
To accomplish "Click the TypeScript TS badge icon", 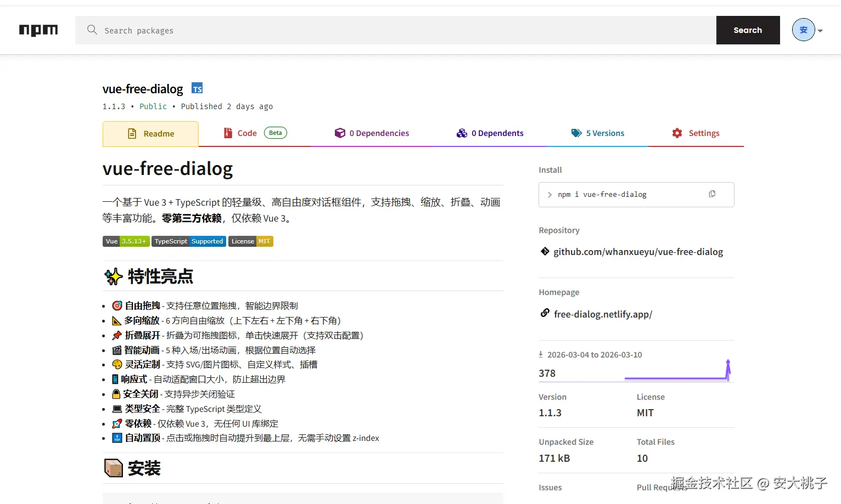I will click(197, 88).
